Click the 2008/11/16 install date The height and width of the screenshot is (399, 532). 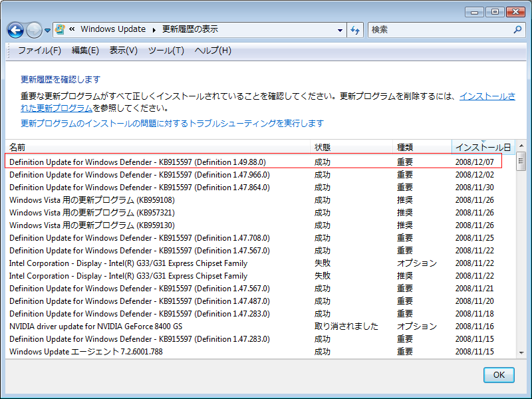click(x=474, y=327)
